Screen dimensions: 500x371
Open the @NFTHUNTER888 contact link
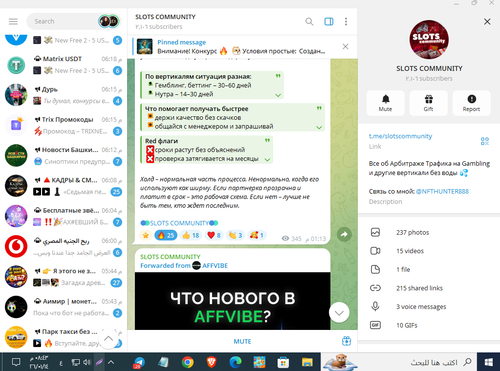coord(442,191)
